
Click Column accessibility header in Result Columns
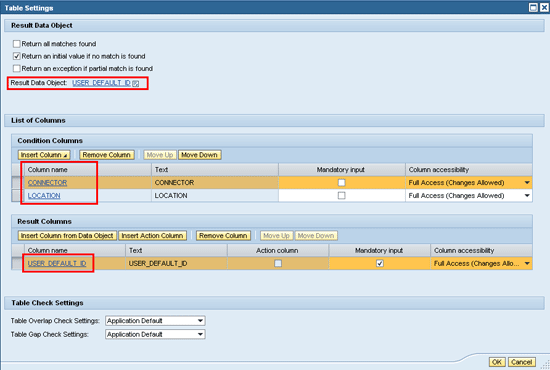tap(481, 250)
